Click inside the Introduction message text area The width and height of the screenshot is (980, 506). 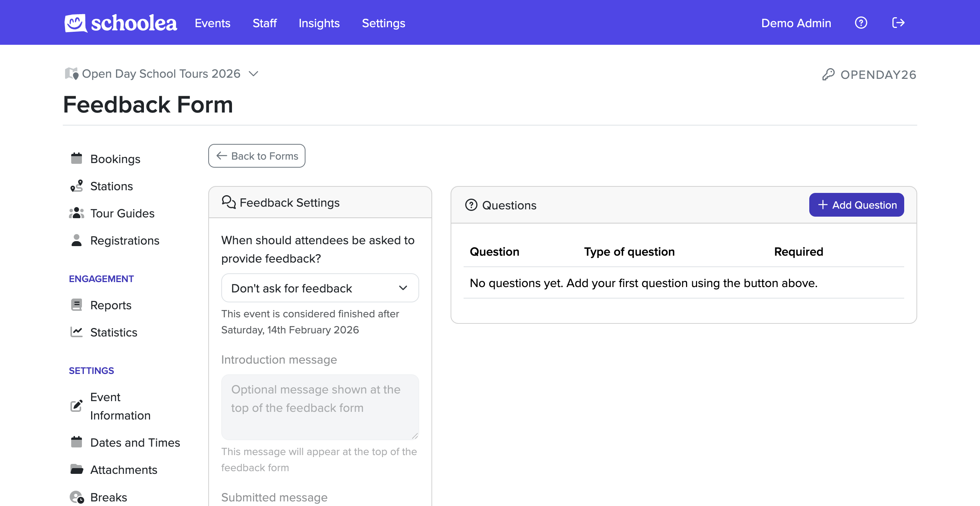(320, 407)
